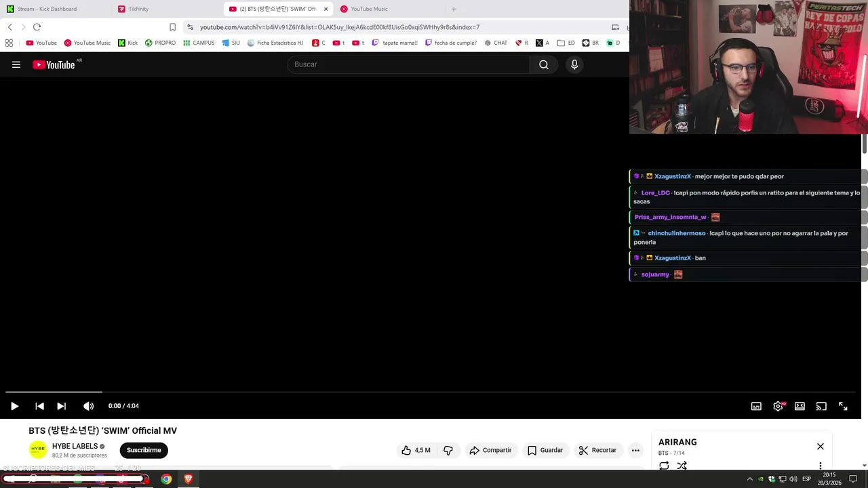
Task: Open more actions ellipsis menu
Action: [x=635, y=450]
